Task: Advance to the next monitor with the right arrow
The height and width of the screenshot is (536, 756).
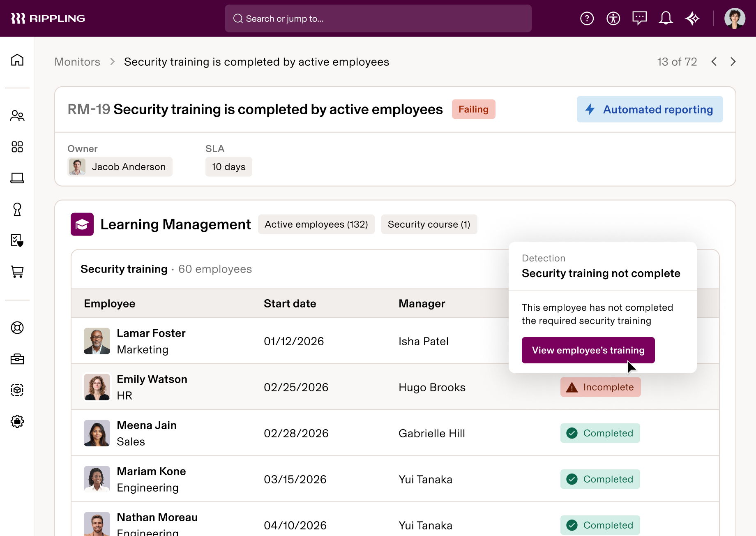Action: point(733,62)
